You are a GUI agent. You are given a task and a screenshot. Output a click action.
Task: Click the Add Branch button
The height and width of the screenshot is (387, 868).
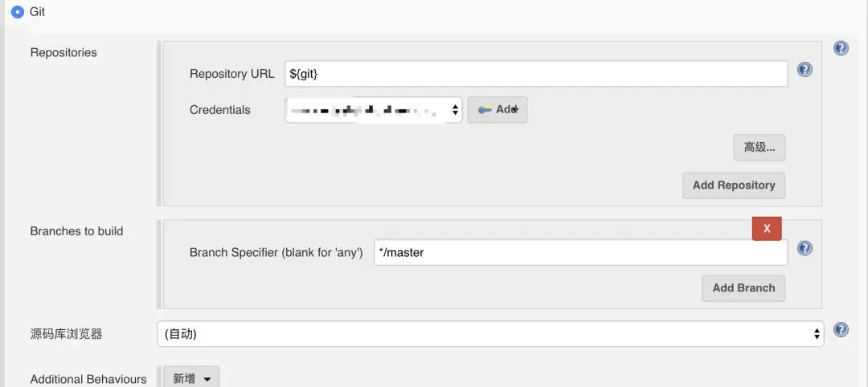(743, 288)
